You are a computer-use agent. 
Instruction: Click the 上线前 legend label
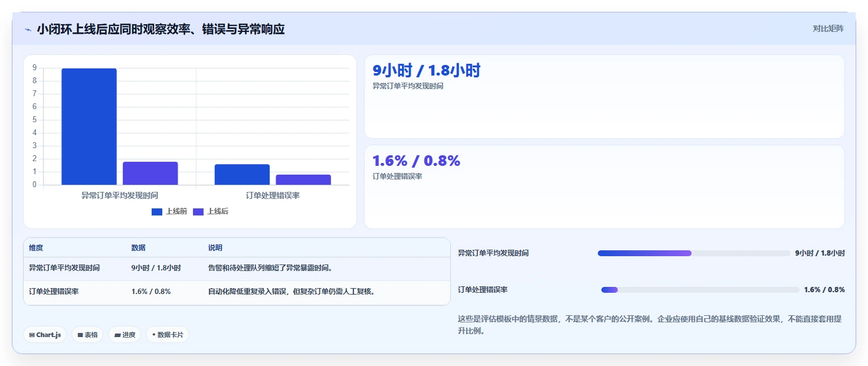pos(176,211)
